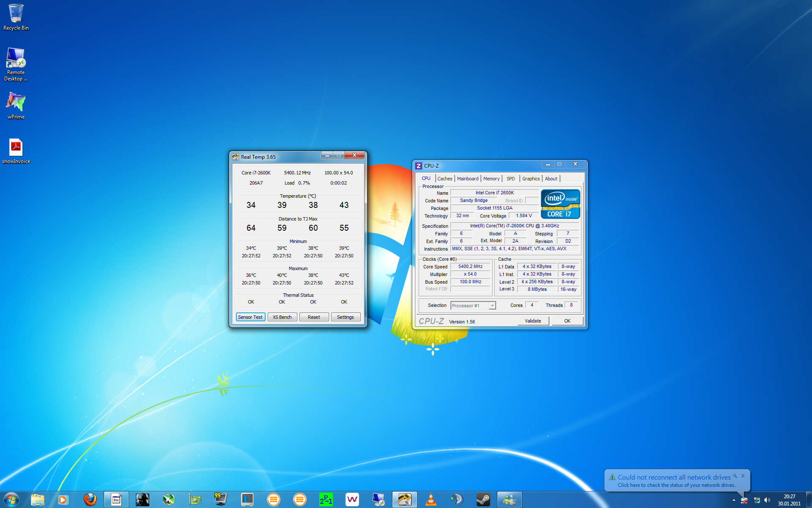Screen dimensions: 812x508
Task: Open the Windows Live Messenger taskbar button
Action: [510, 500]
